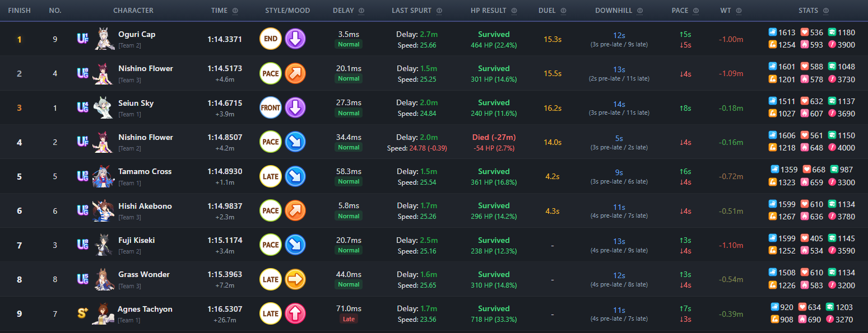Click the info icon next to DUEL
The height and width of the screenshot is (333, 868).
563,11
